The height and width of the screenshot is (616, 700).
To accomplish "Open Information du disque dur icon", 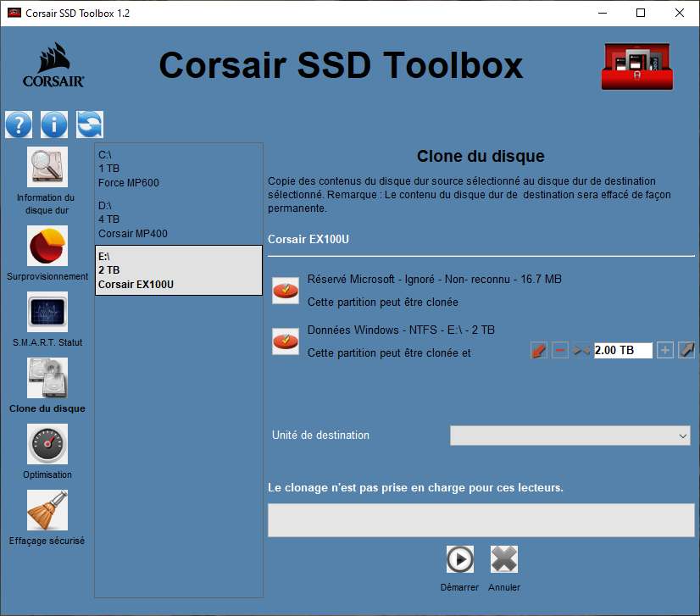I will pos(47,167).
